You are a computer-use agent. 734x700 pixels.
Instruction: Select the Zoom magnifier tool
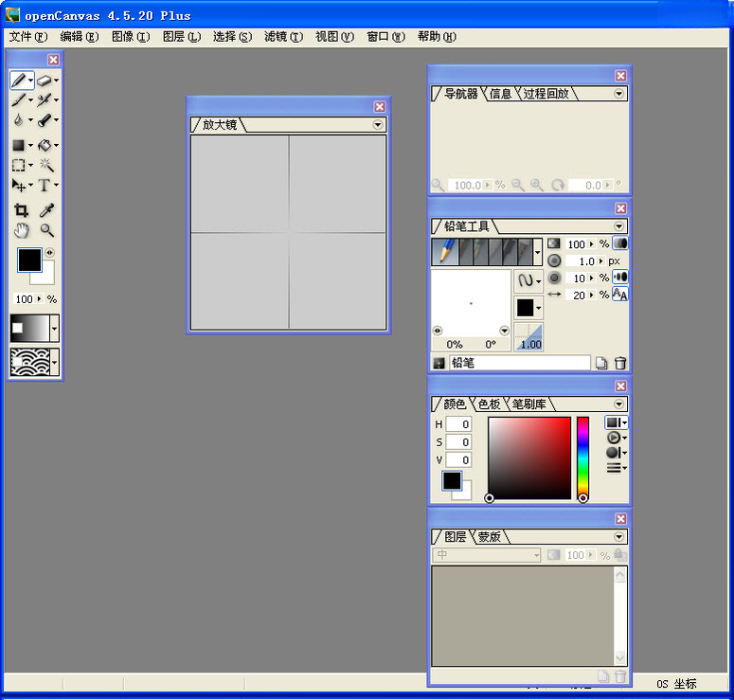(x=46, y=230)
